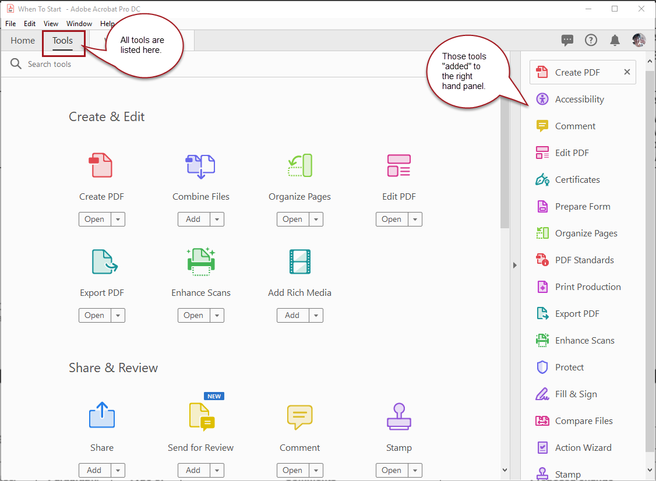This screenshot has width=656, height=481.
Task: Click the Open button under Organize Pages
Action: pos(292,219)
